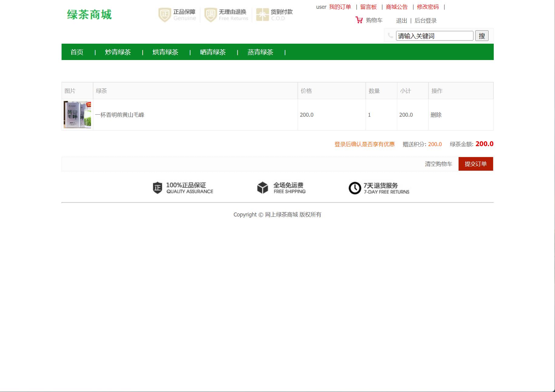Submit the order with 提交订单 button
555x392 pixels.
pyautogui.click(x=475, y=164)
